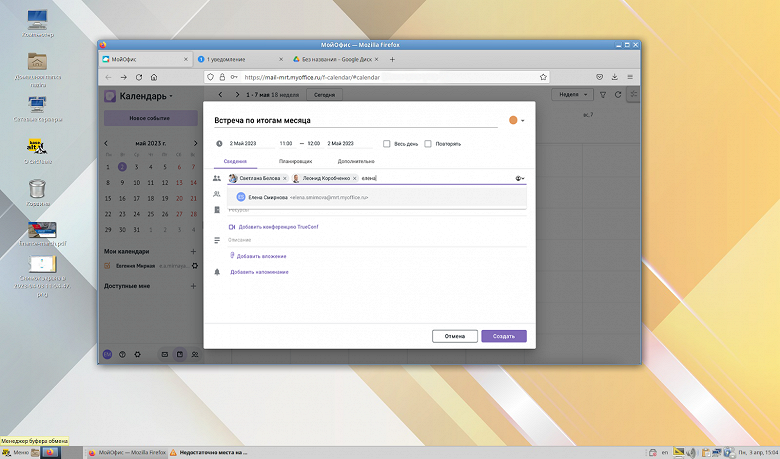Click the plus next to Мои календари
This screenshot has height=459, width=780.
(x=193, y=251)
